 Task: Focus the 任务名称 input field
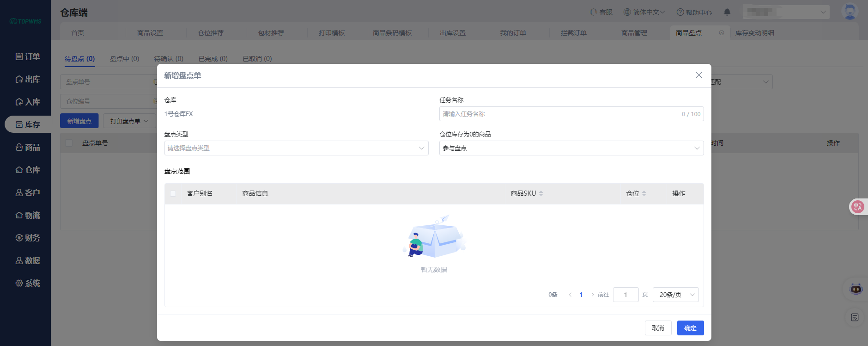tap(571, 114)
